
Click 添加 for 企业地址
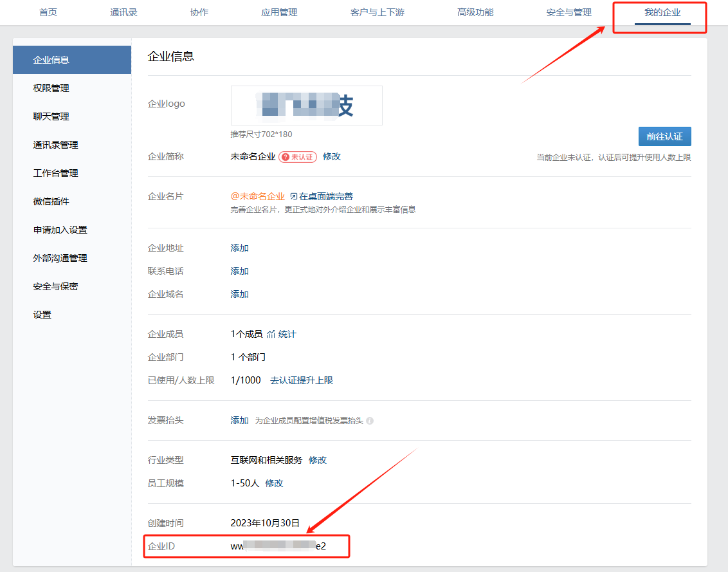(x=239, y=248)
